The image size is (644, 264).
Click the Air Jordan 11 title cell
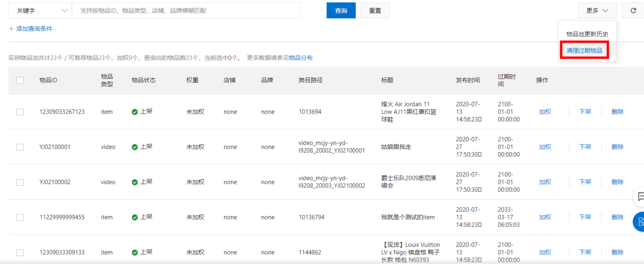coord(409,112)
